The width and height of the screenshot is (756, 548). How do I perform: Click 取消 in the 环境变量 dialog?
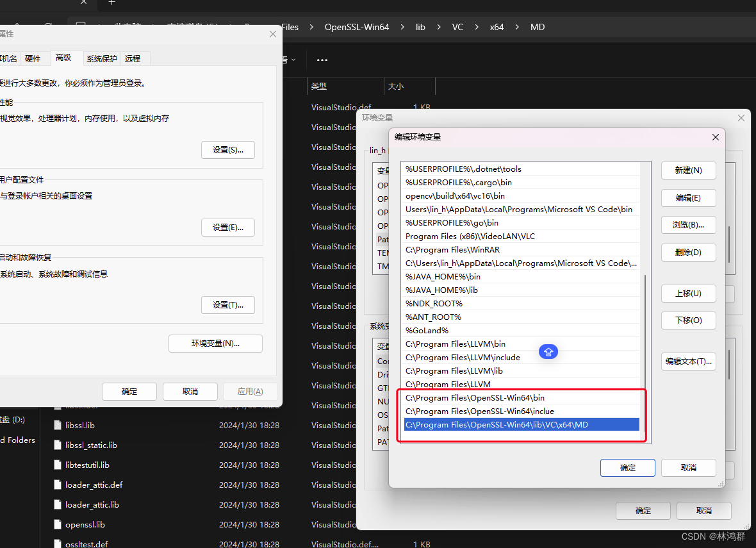[x=703, y=510]
